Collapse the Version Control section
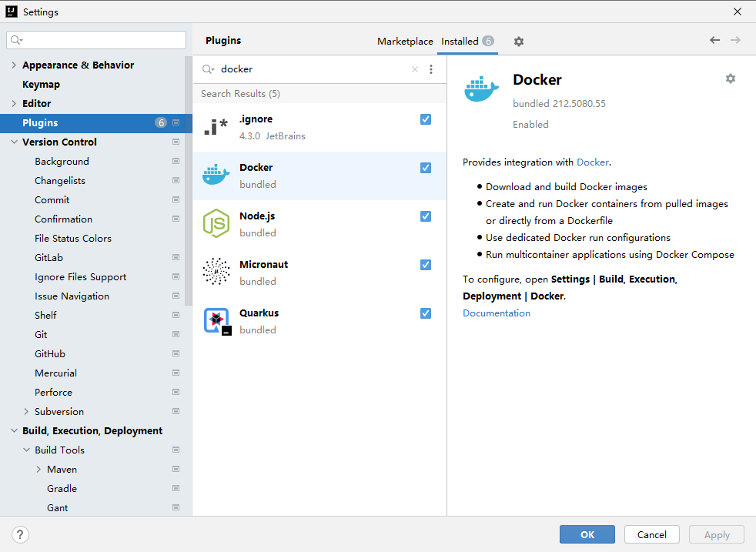 coord(14,142)
